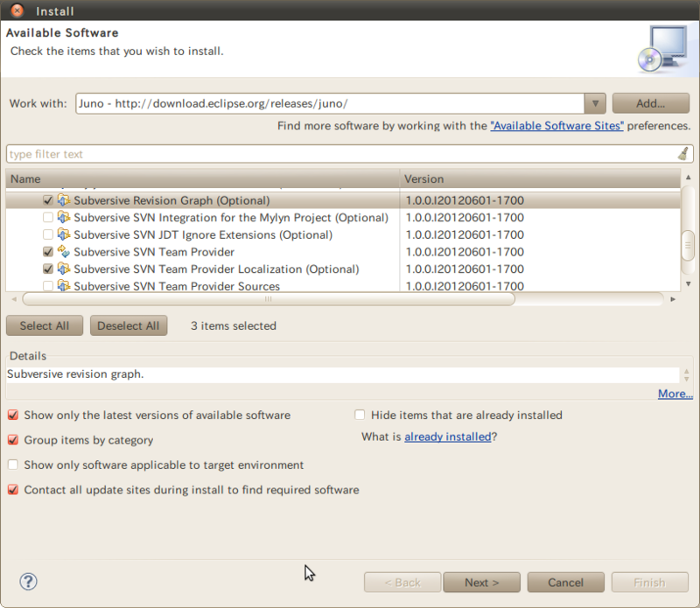Toggle Show only the latest versions checkbox
Image resolution: width=700 pixels, height=608 pixels.
[x=13, y=416]
